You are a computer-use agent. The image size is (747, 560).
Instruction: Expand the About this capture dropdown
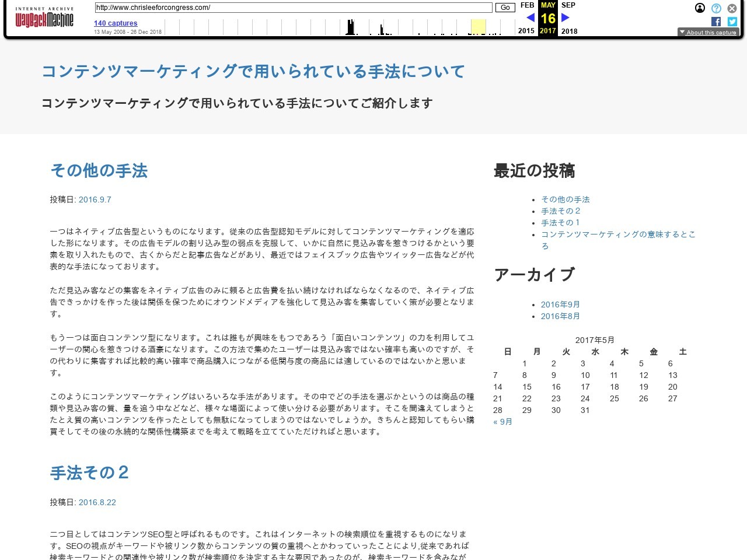coord(708,32)
